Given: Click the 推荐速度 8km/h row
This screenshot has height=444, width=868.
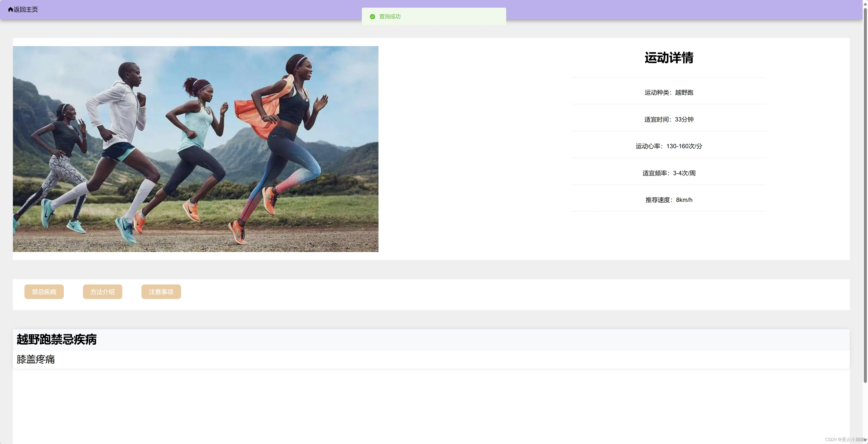Looking at the screenshot, I should pyautogui.click(x=669, y=200).
